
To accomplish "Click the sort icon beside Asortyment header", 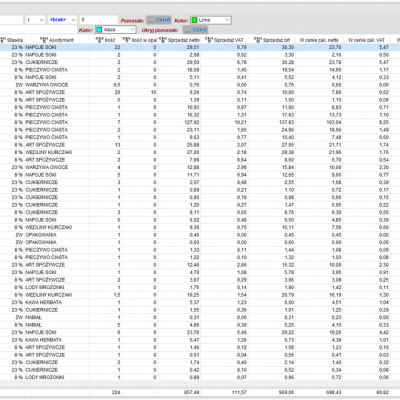I will (44, 40).
